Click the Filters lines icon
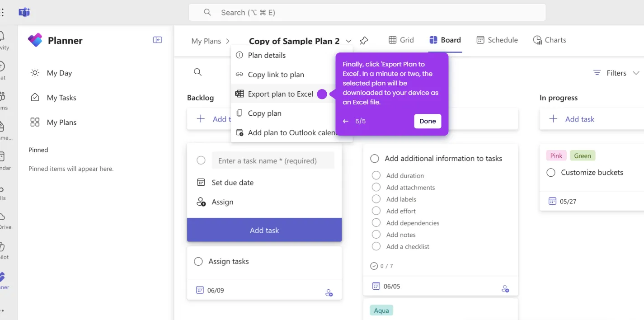This screenshot has height=320, width=644. click(x=597, y=73)
